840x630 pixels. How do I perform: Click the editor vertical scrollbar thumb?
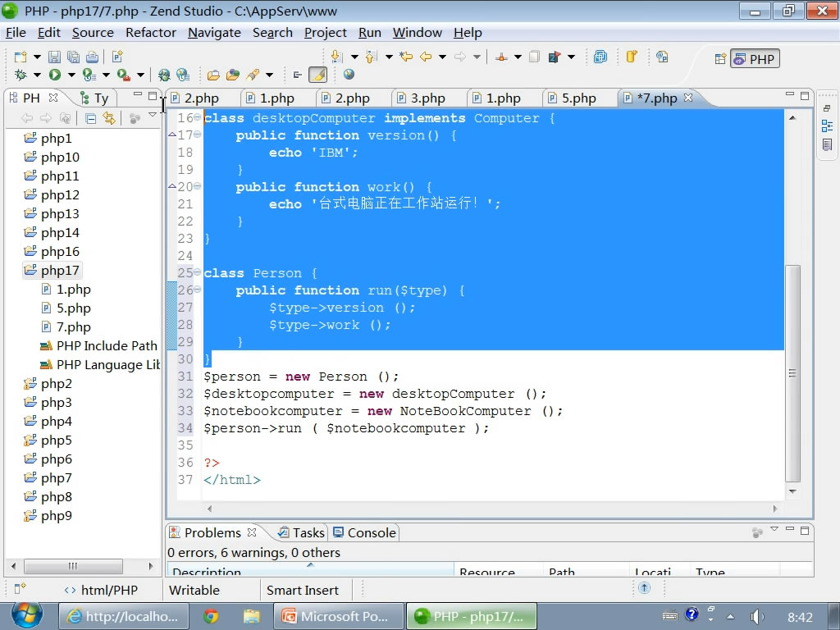tap(793, 373)
